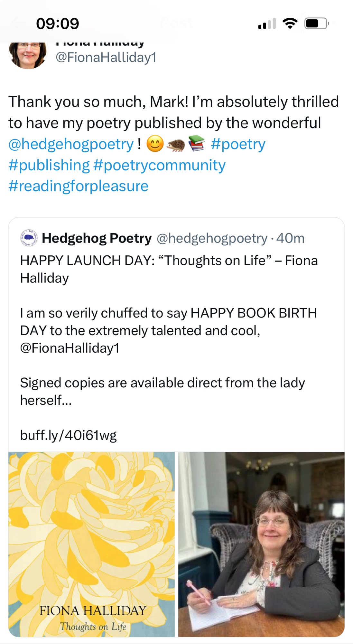Tap the hedgehog emoji in the post
The height and width of the screenshot is (644, 353).
pyautogui.click(x=176, y=145)
